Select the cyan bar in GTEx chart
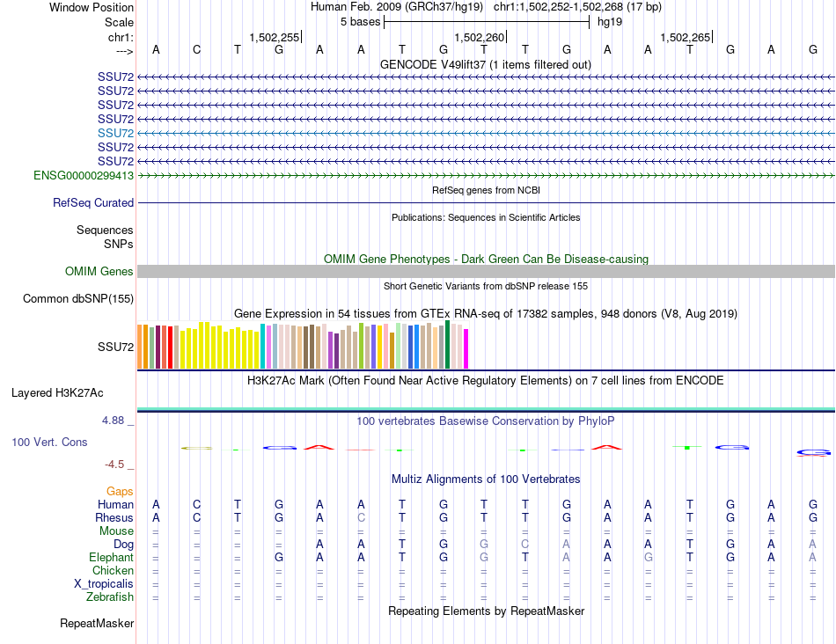The width and height of the screenshot is (836, 644). pyautogui.click(x=263, y=347)
